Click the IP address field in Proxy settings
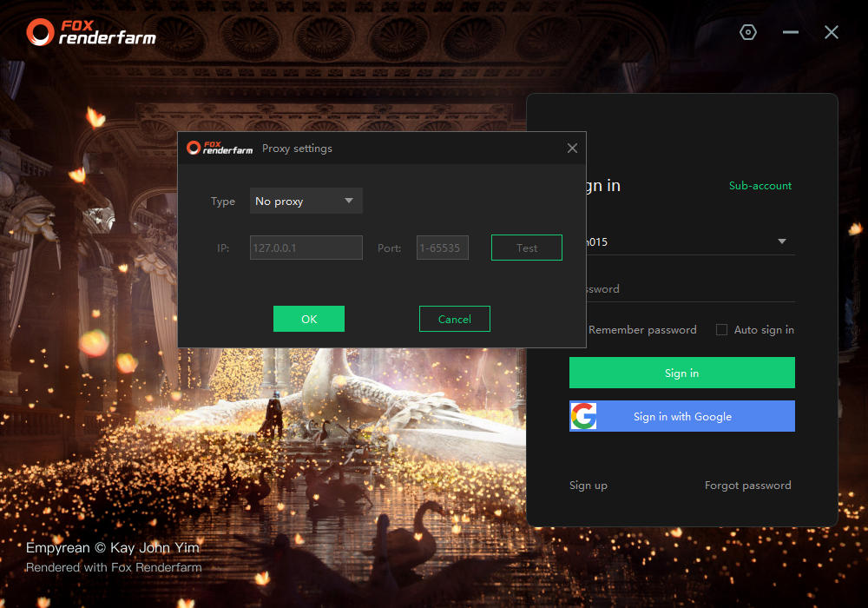 (x=306, y=248)
